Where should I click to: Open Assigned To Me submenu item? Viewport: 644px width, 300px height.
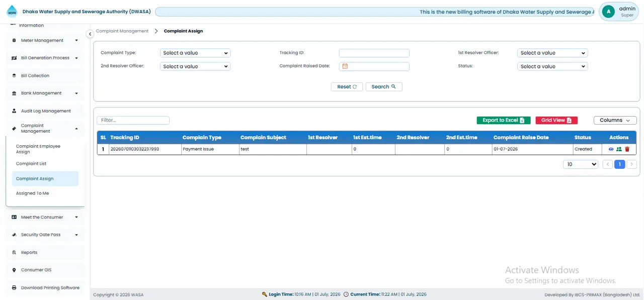[45, 193]
